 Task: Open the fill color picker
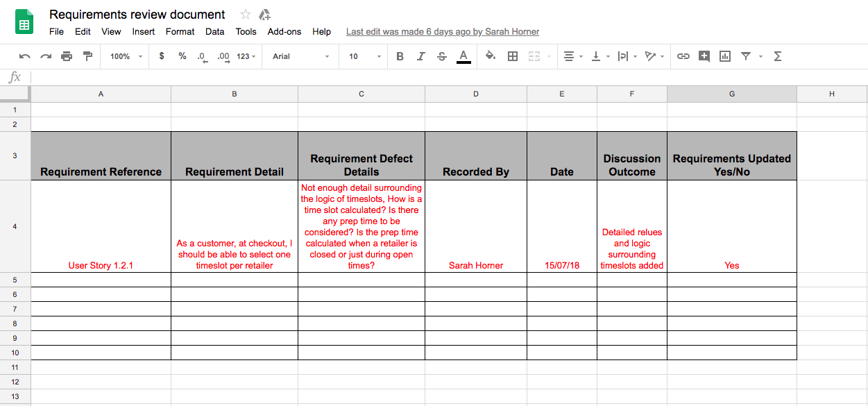[x=490, y=56]
